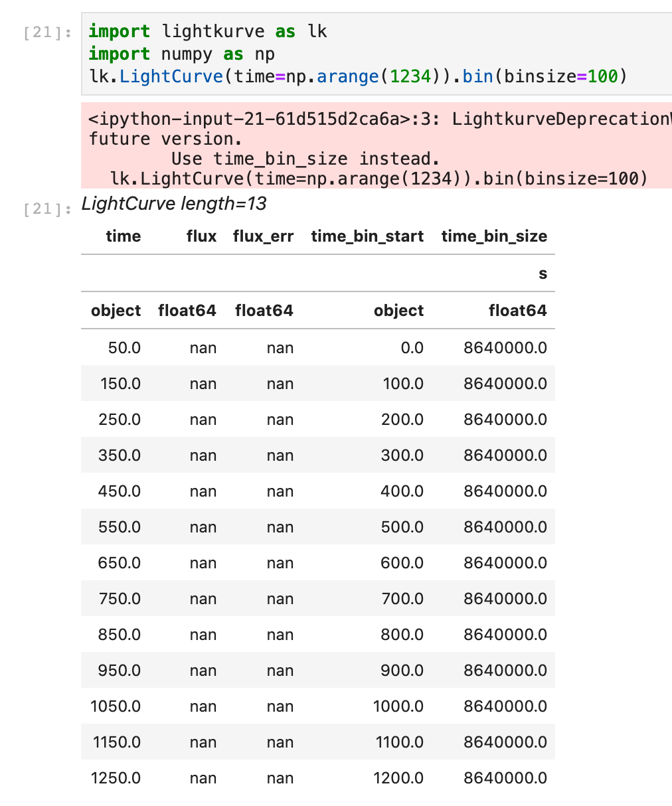The height and width of the screenshot is (806, 672).
Task: Click the unit 's' under time_bin_size
Action: 543,274
